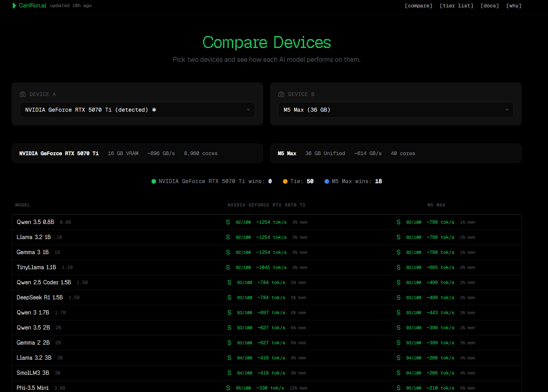Select the Phi-3.5 Mini model row
Viewport: 548px width, 392px height.
coord(33,388)
